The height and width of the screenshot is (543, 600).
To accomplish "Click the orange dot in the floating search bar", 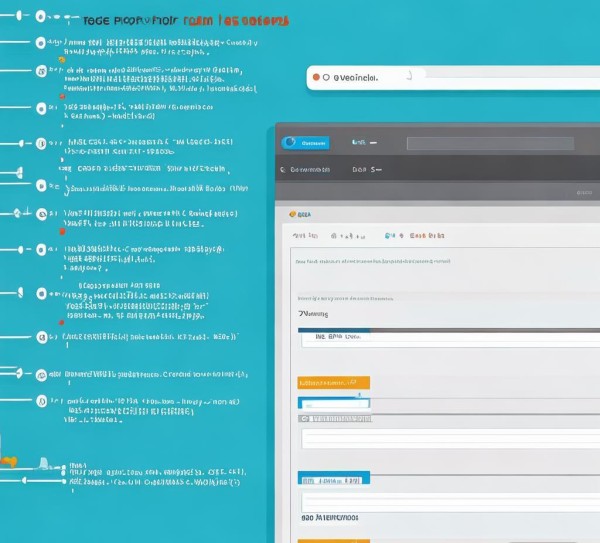I will tap(317, 76).
